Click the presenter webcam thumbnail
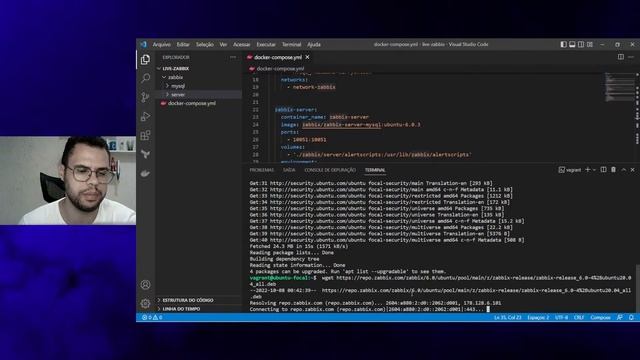 [x=68, y=180]
